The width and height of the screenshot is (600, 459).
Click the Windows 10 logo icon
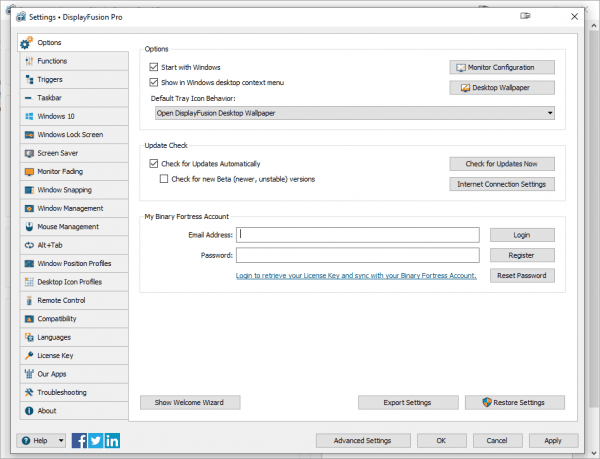point(29,116)
